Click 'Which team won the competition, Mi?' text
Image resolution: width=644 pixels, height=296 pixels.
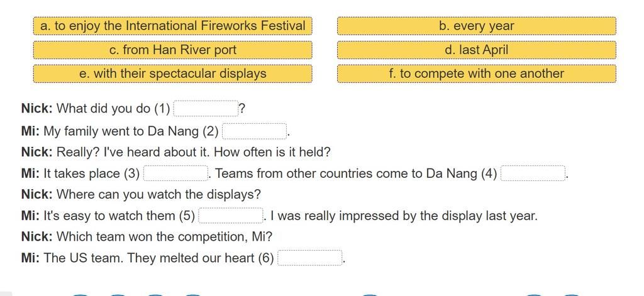coord(164,237)
